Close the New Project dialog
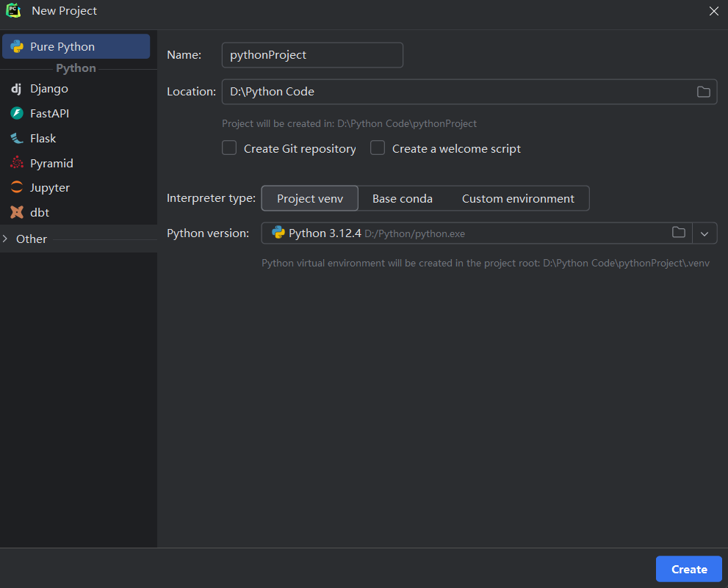Viewport: 728px width, 588px height. (x=713, y=11)
